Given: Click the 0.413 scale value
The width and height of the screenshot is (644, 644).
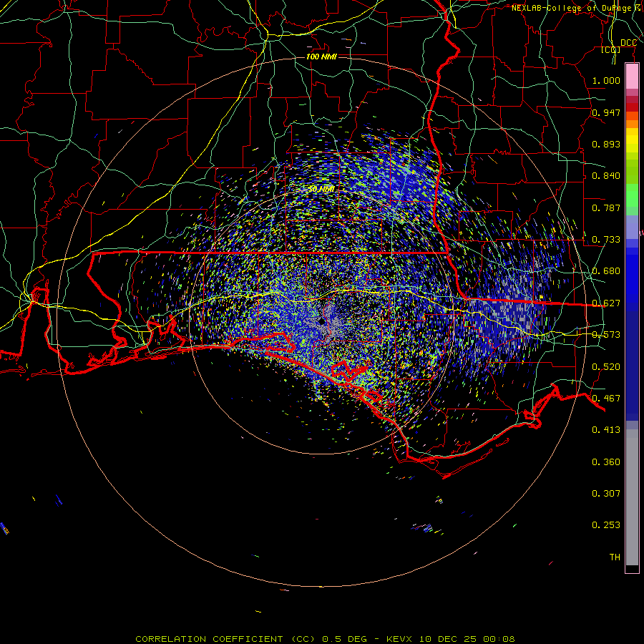Looking at the screenshot, I should (x=606, y=430).
